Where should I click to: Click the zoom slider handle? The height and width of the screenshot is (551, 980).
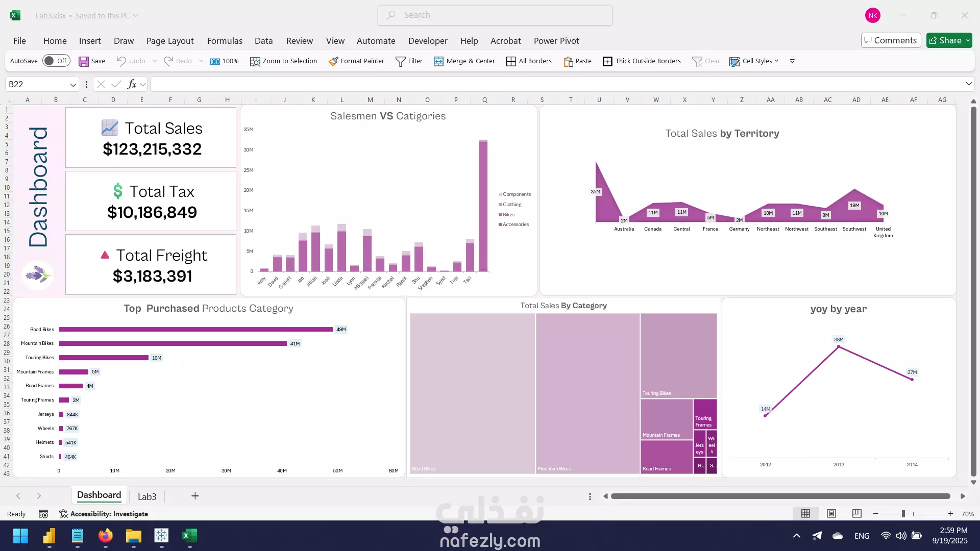click(903, 514)
